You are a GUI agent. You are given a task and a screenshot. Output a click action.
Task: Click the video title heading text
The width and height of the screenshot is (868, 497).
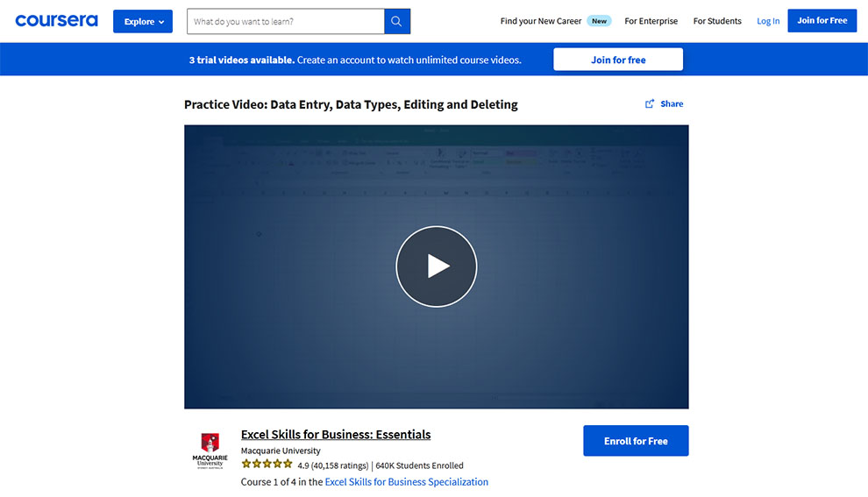tap(351, 104)
